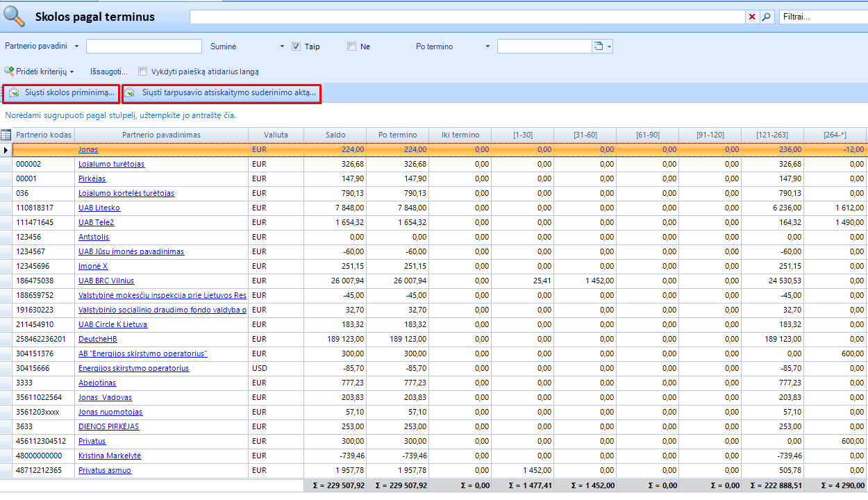Click the criteria picker icon after the copy button
The width and height of the screenshot is (868, 500).
[x=609, y=47]
